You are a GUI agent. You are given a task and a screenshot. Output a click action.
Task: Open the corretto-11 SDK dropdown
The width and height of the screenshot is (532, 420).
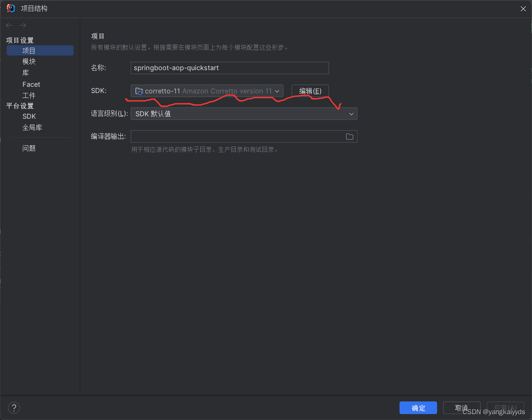click(x=207, y=91)
